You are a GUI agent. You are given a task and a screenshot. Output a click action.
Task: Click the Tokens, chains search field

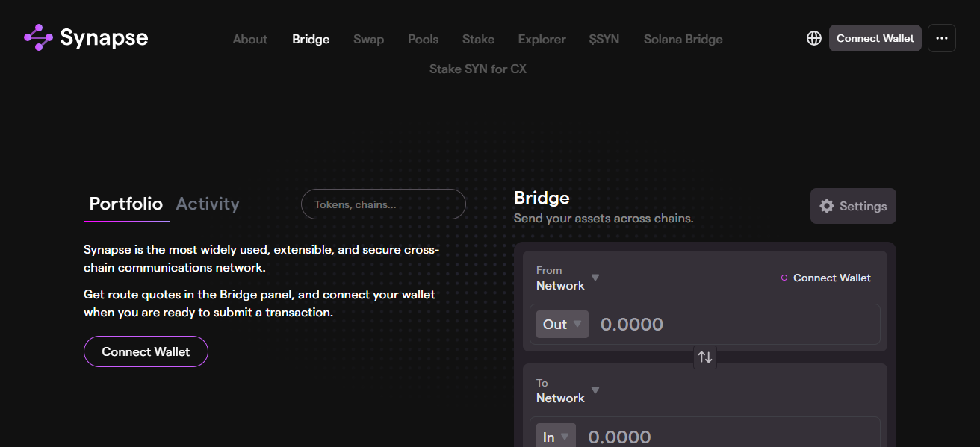click(382, 204)
